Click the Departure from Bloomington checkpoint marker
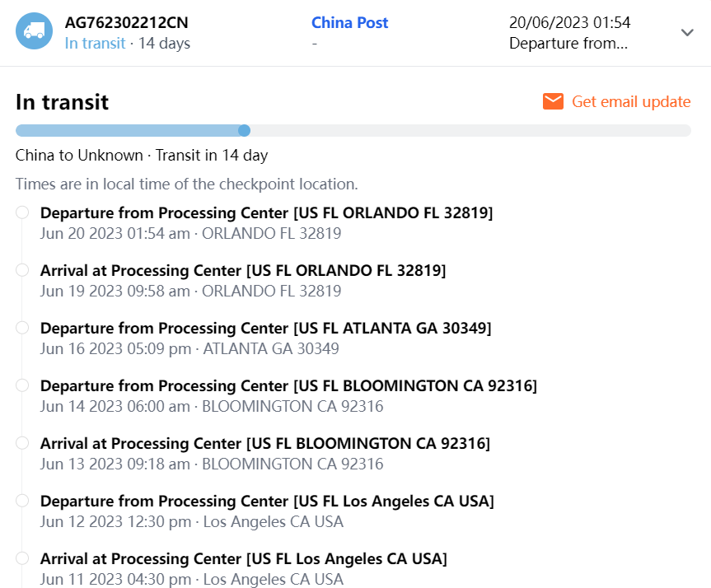This screenshot has width=711, height=588. point(22,385)
